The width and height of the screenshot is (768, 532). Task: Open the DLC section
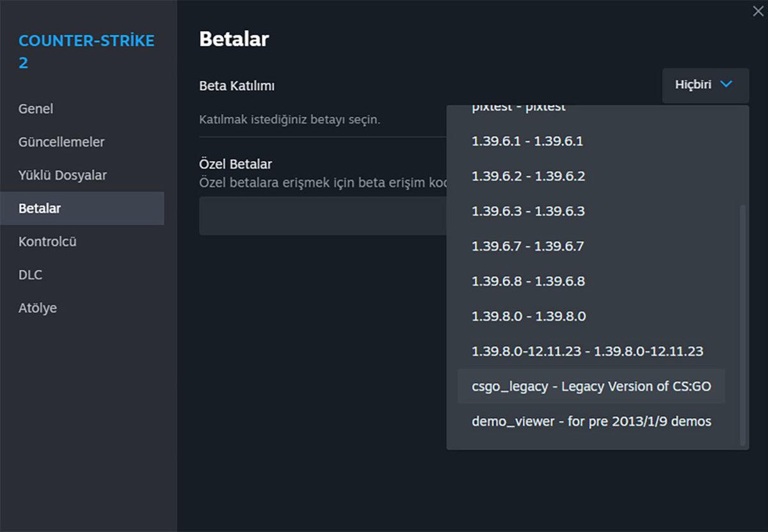(30, 274)
